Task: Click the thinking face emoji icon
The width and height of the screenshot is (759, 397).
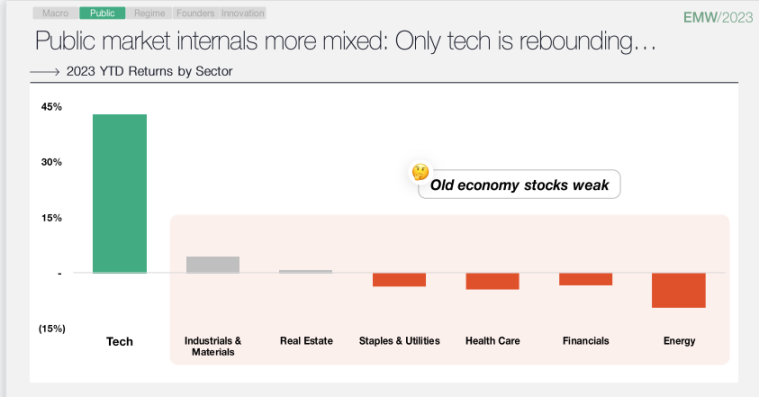Action: tap(420, 172)
